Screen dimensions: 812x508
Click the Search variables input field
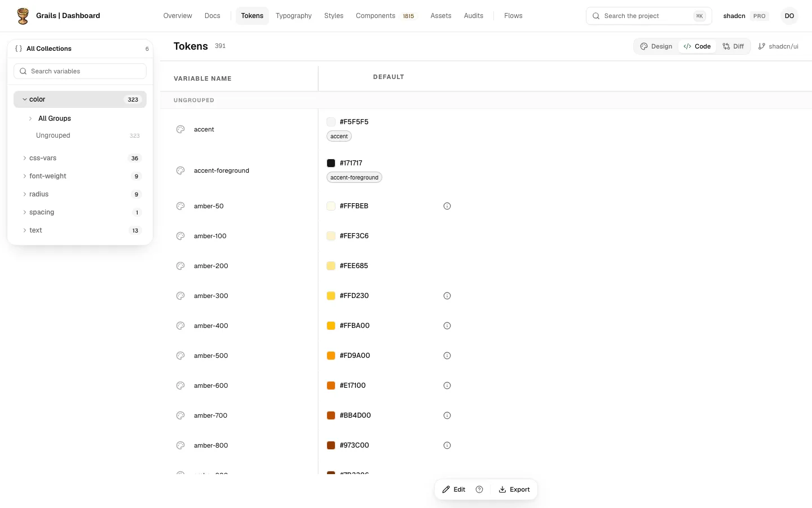point(80,71)
